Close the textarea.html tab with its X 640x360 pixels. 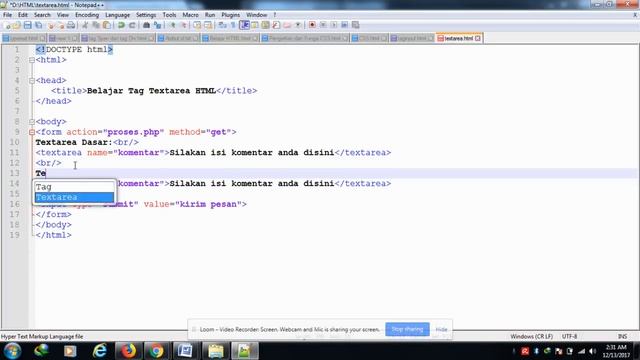478,38
